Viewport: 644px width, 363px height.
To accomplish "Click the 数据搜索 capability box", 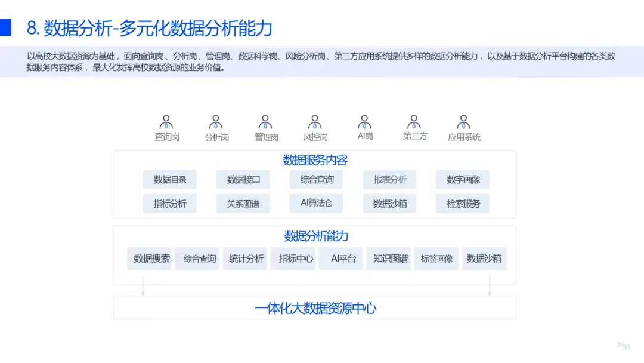I will tap(149, 259).
